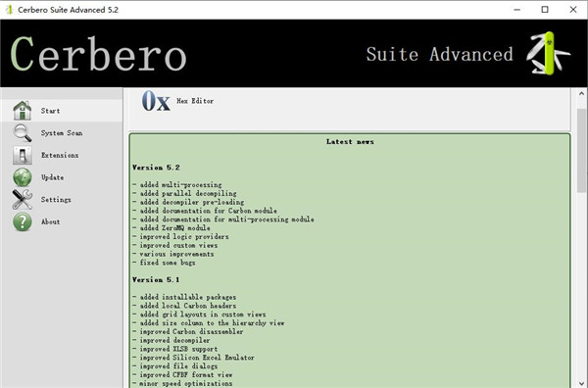Maximize the Cerbero window

545,10
